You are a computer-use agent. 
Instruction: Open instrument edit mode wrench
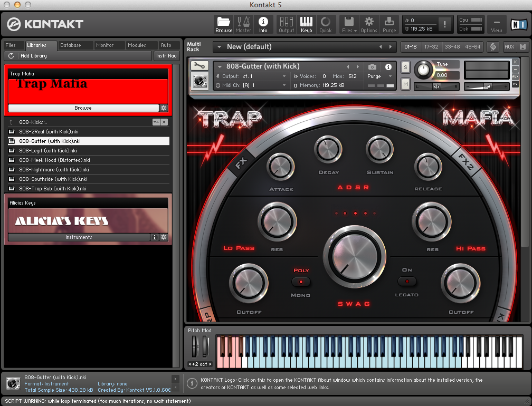(x=199, y=66)
